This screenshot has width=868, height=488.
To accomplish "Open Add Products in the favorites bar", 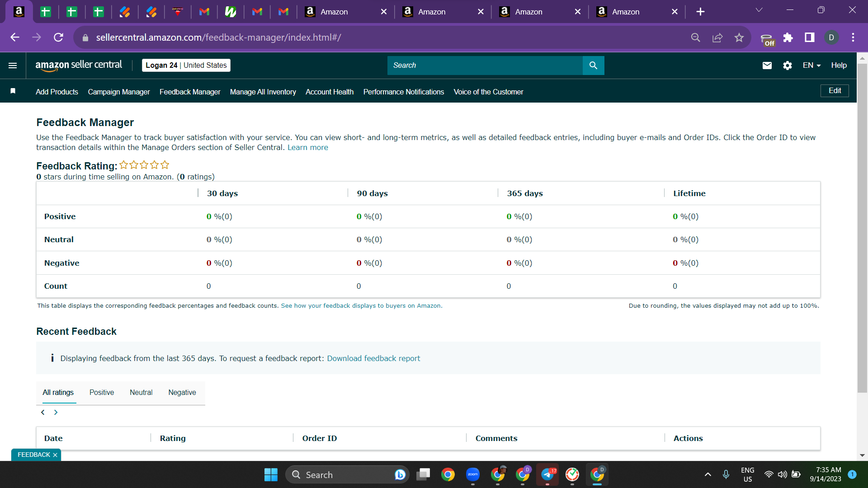I will [57, 92].
